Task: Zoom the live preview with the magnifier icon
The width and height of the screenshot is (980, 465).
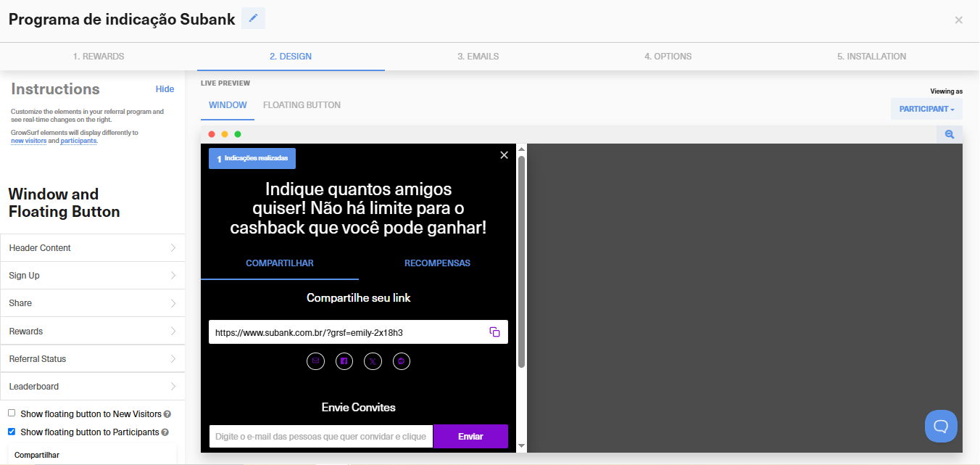Action: (x=950, y=134)
